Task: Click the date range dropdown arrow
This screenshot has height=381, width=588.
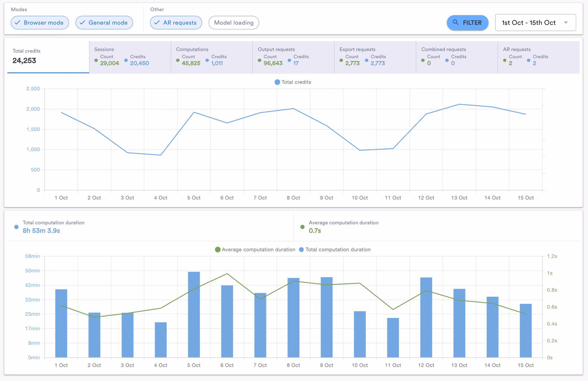Action: tap(566, 23)
